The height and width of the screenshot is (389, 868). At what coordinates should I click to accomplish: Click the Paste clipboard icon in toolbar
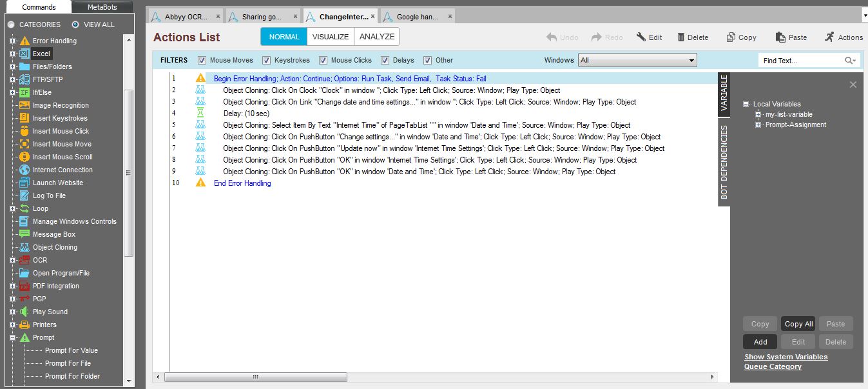point(780,37)
